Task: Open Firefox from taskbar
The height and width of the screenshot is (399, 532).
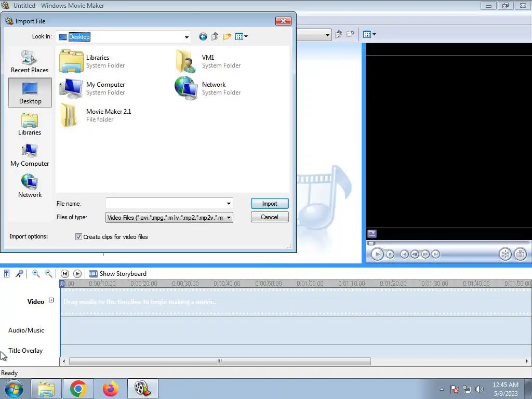Action: coord(111,389)
